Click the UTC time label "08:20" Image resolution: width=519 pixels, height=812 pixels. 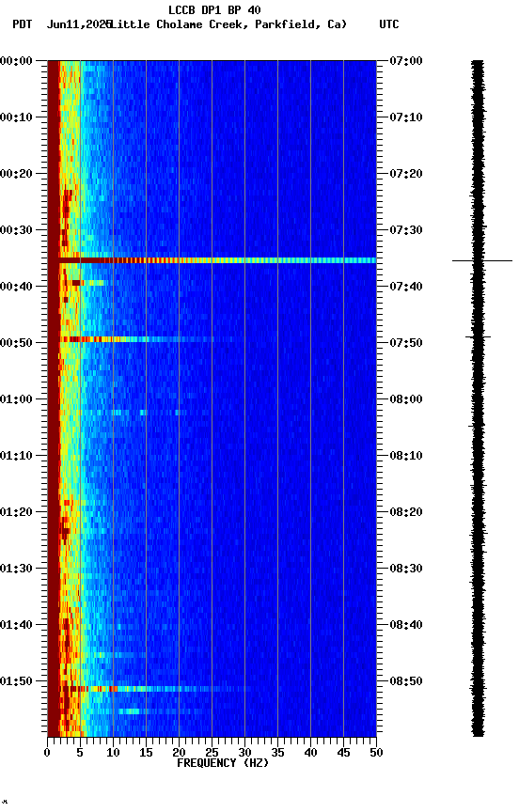pos(406,513)
